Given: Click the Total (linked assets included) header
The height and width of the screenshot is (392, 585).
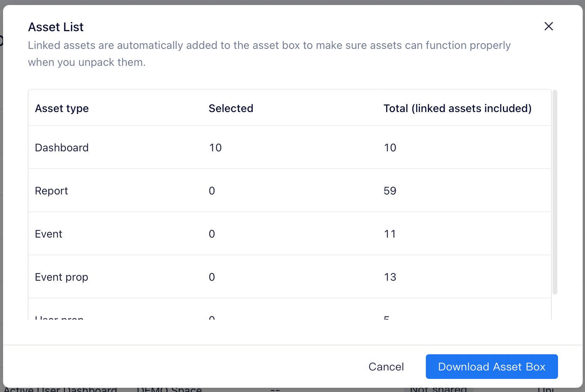Looking at the screenshot, I should coord(457,109).
